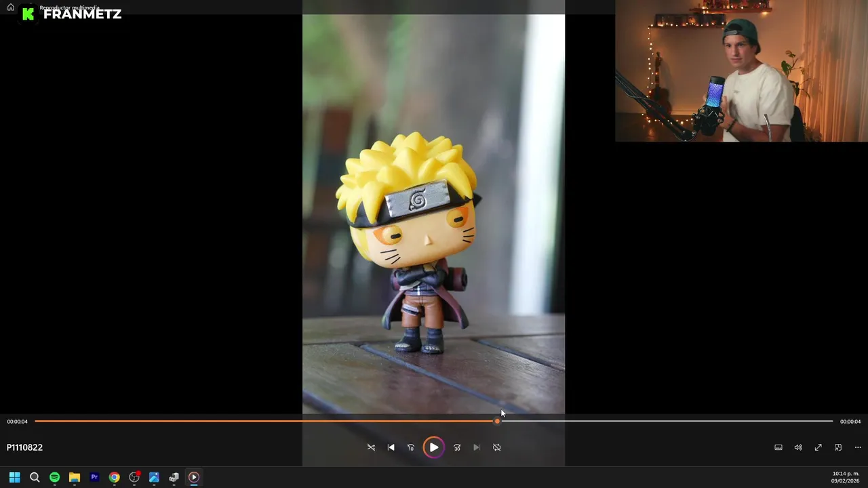The width and height of the screenshot is (868, 488).
Task: Seek to the start of the progress bar
Action: (x=36, y=422)
